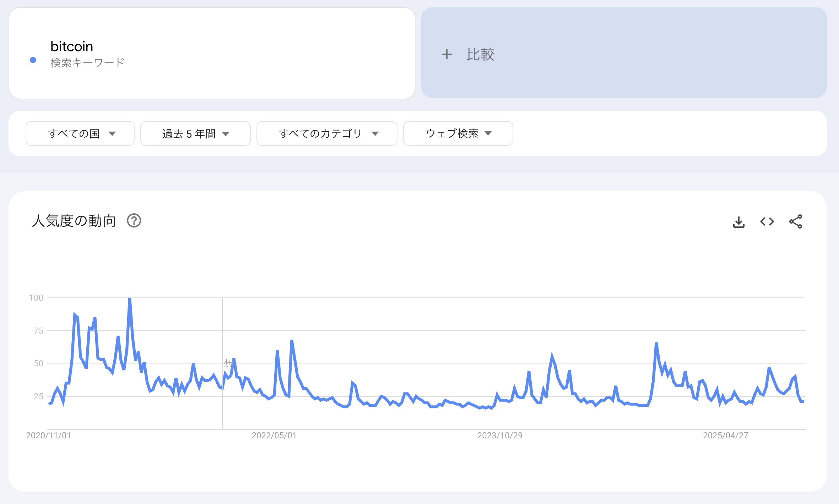Click the share chart icon
Screen dimensions: 839x504
pyautogui.click(x=795, y=222)
